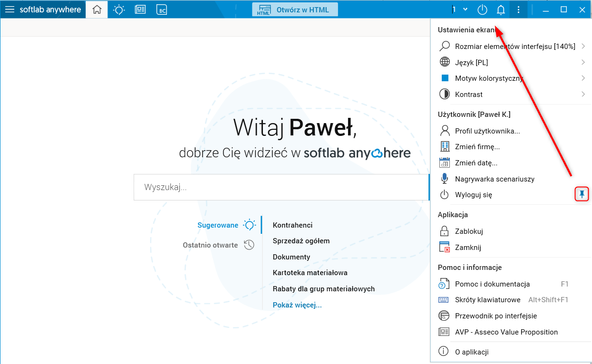Image resolution: width=592 pixels, height=364 pixels.
Task: Open the Kontrahenci suggestion
Action: pyautogui.click(x=292, y=225)
